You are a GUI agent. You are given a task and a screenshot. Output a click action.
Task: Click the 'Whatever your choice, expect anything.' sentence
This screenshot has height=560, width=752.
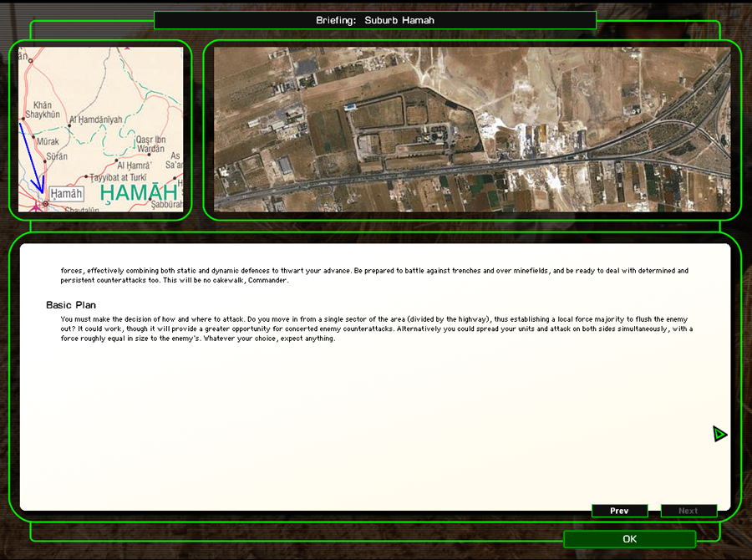coord(269,339)
